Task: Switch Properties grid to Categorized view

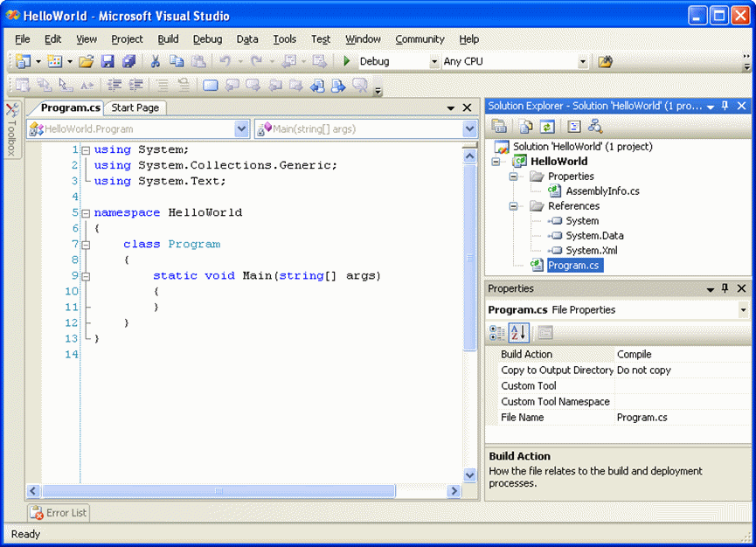Action: tap(496, 333)
